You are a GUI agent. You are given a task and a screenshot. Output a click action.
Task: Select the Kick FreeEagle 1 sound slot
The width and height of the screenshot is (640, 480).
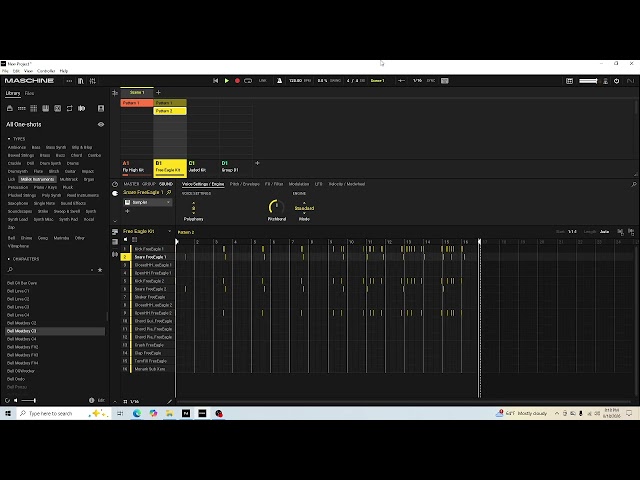click(x=148, y=249)
